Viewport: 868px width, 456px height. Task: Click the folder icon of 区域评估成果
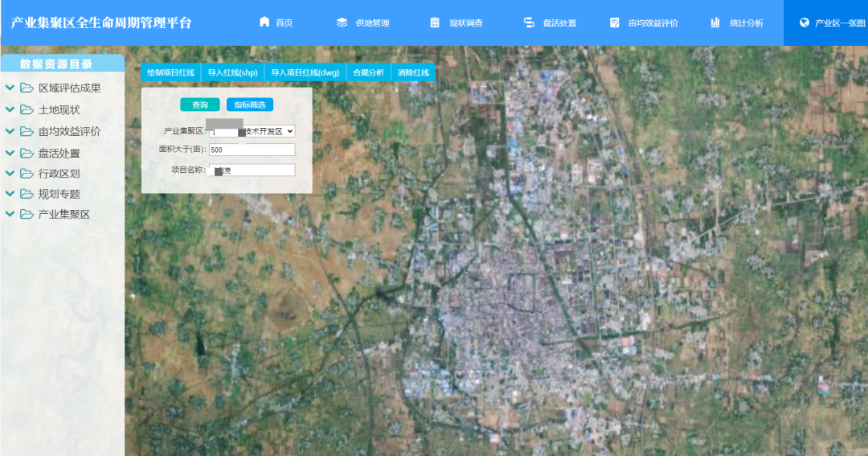(x=27, y=88)
